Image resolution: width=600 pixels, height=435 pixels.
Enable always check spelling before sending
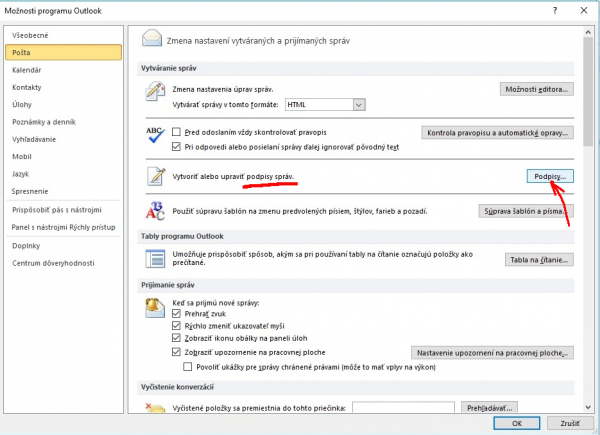[176, 132]
